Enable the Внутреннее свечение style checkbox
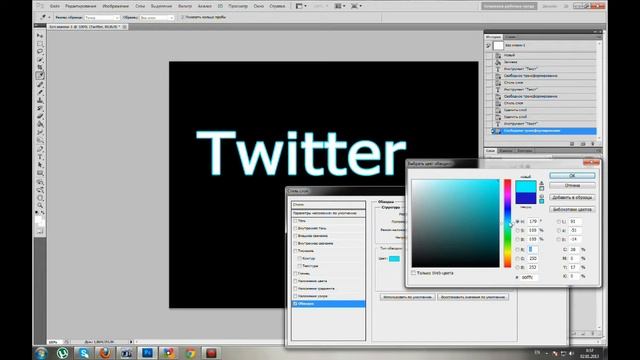Viewport: 640px width, 360px height. tap(295, 243)
